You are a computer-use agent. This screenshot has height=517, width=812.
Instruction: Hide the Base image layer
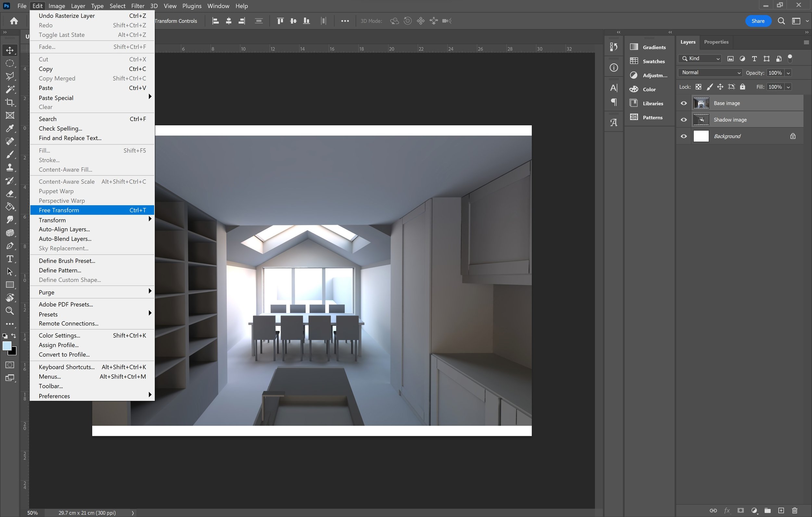[683, 103]
